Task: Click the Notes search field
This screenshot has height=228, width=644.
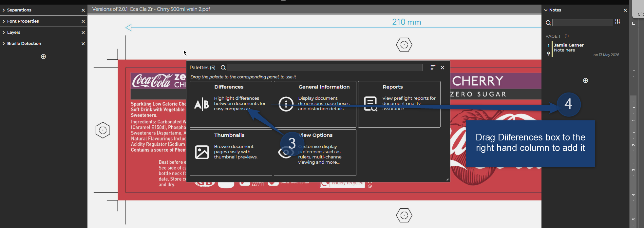Action: pos(582,23)
